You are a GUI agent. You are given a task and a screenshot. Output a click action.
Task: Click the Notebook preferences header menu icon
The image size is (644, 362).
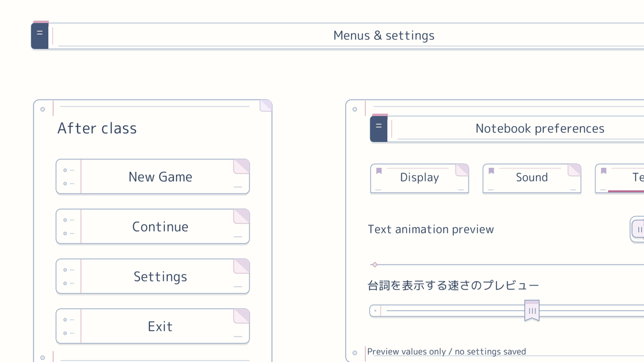[379, 128]
